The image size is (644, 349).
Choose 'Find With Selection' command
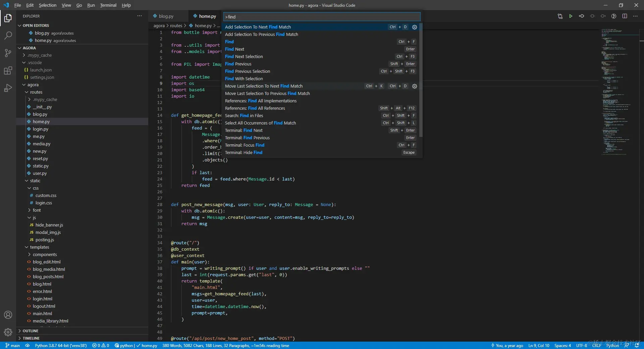[244, 79]
